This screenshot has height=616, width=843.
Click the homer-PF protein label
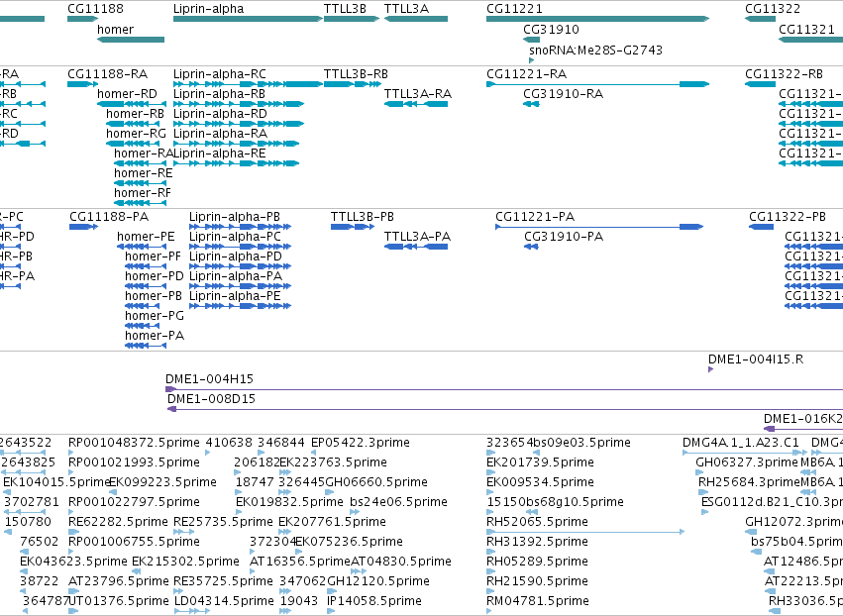[x=153, y=257]
